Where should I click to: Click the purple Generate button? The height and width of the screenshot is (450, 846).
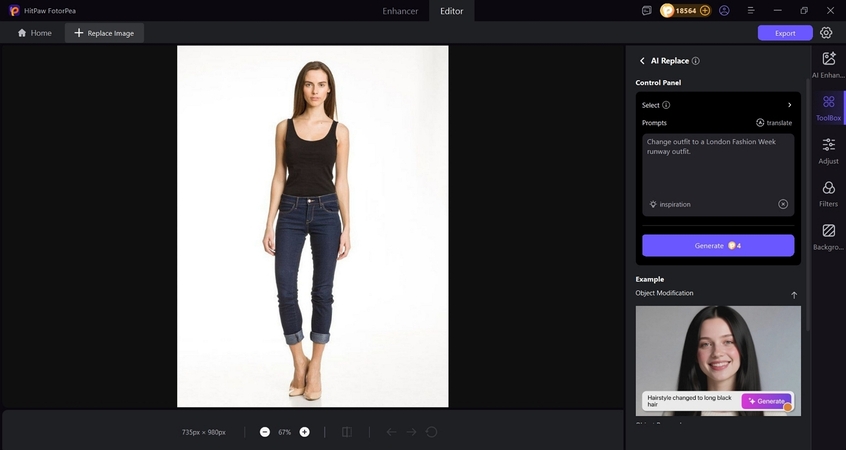coord(717,245)
